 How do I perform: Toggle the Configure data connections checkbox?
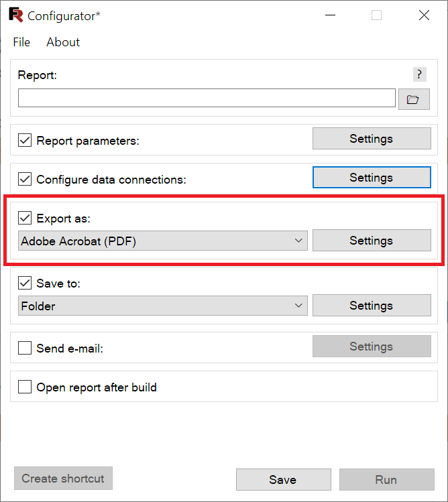click(25, 179)
